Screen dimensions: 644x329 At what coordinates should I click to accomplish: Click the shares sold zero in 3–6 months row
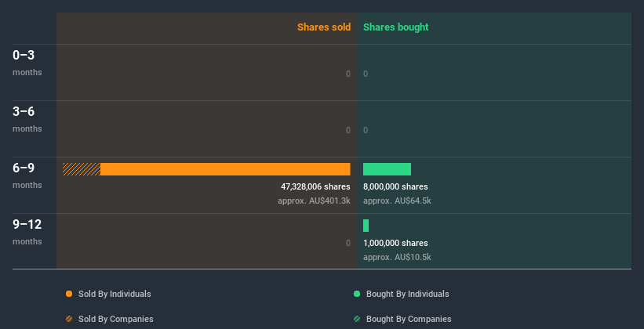(x=348, y=131)
